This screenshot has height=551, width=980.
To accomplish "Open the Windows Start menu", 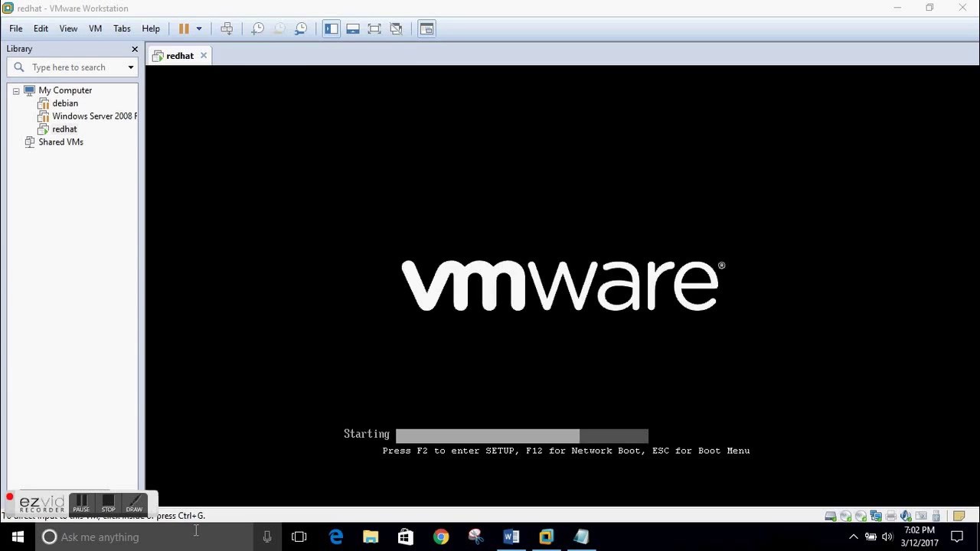I will tap(18, 537).
